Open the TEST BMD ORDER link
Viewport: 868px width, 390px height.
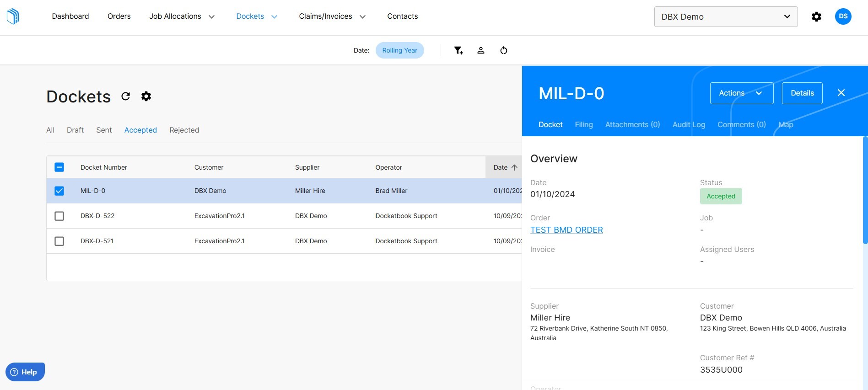tap(566, 230)
